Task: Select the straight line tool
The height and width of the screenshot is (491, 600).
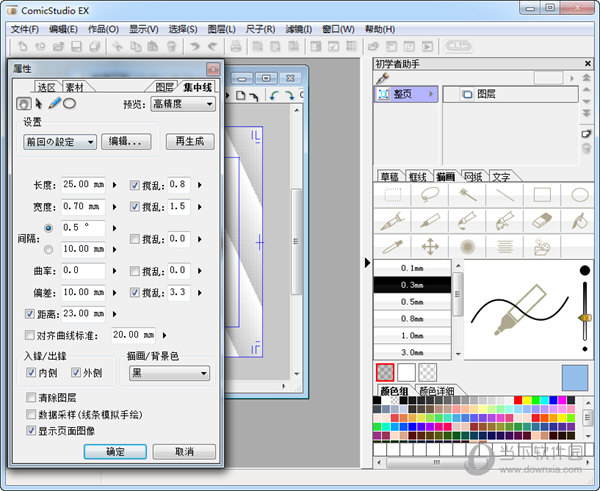Action: click(x=504, y=195)
